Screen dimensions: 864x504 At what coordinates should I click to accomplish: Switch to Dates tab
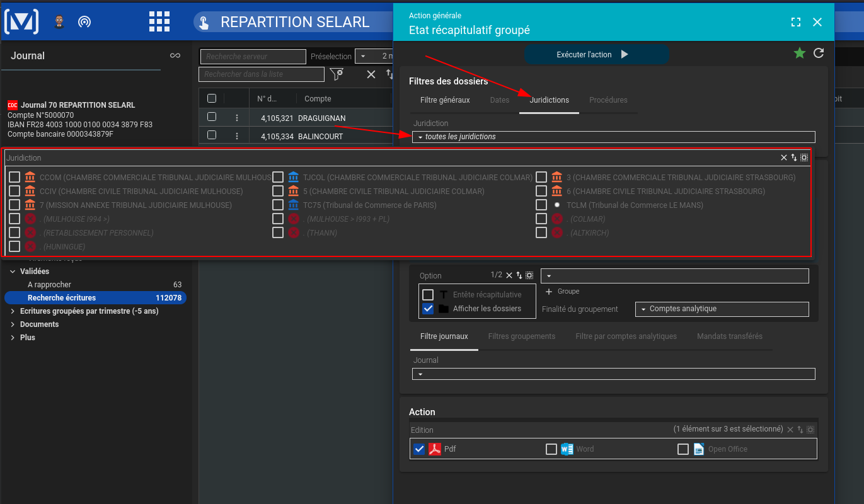500,100
